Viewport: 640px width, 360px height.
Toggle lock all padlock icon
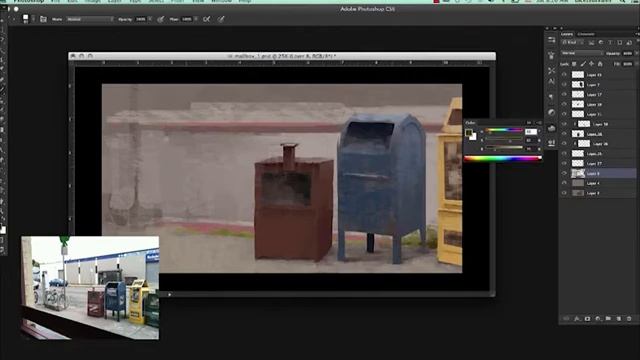pos(600,64)
